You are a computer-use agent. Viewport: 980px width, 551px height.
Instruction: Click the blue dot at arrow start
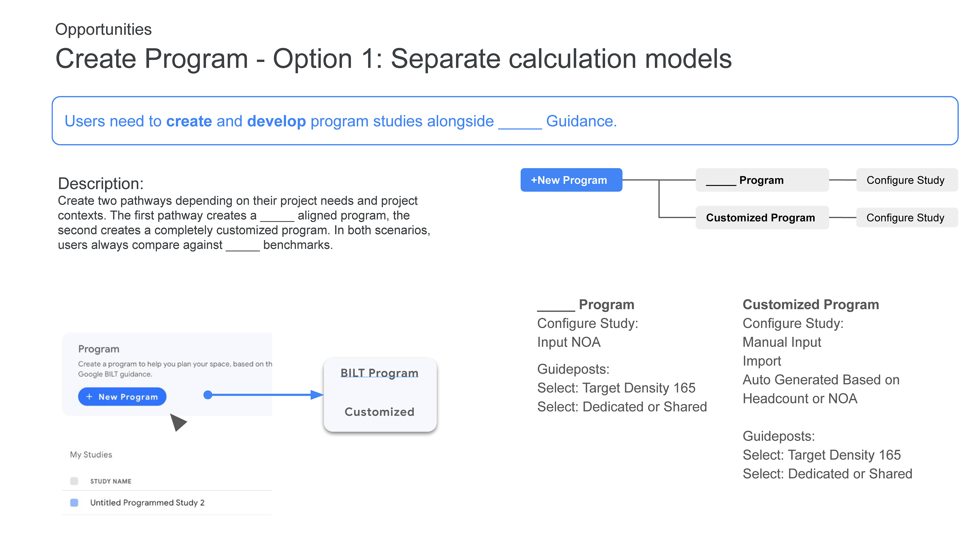click(208, 395)
